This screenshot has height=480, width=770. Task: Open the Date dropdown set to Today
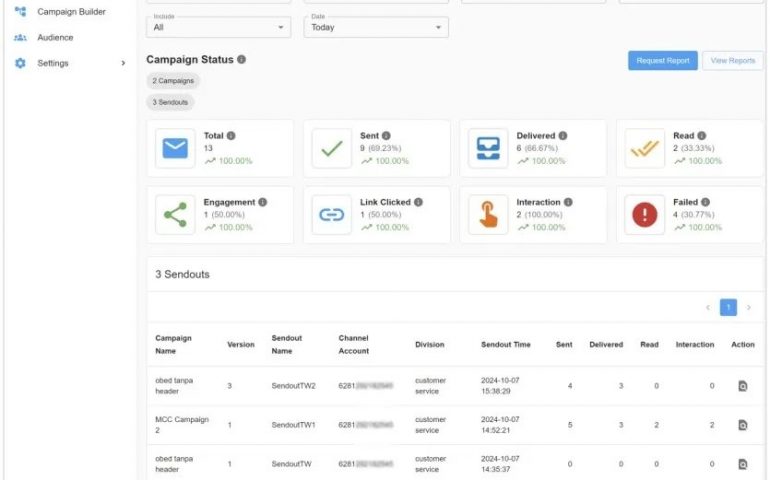coord(376,27)
